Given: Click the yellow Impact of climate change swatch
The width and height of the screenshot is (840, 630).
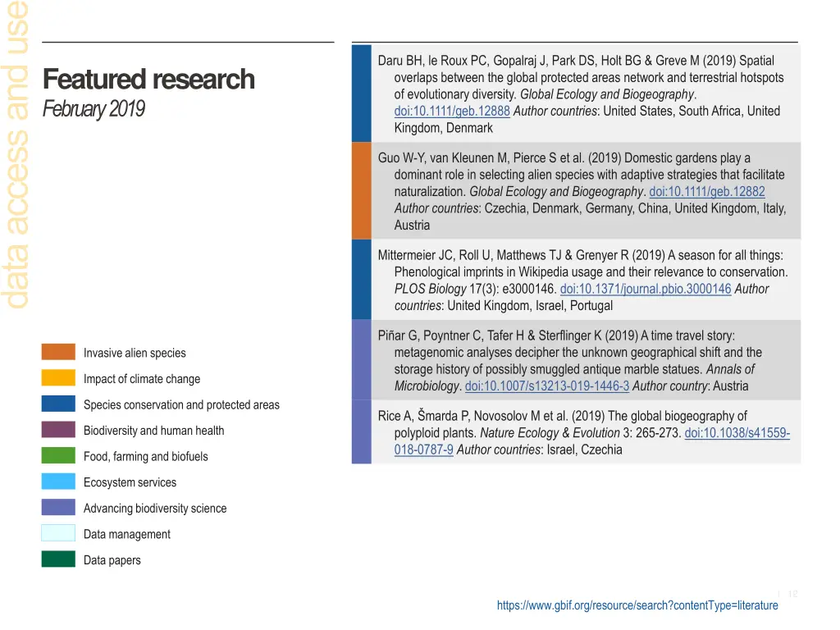Looking at the screenshot, I should [x=58, y=378].
